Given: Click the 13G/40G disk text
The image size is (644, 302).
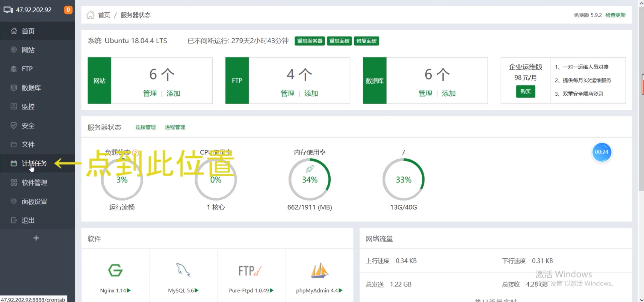Looking at the screenshot, I should (x=404, y=207).
